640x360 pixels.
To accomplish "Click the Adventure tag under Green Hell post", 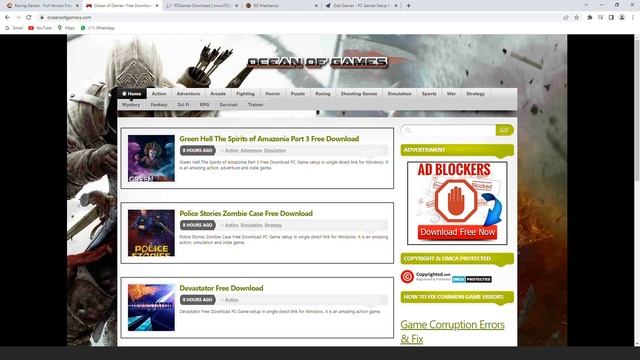I will point(251,151).
